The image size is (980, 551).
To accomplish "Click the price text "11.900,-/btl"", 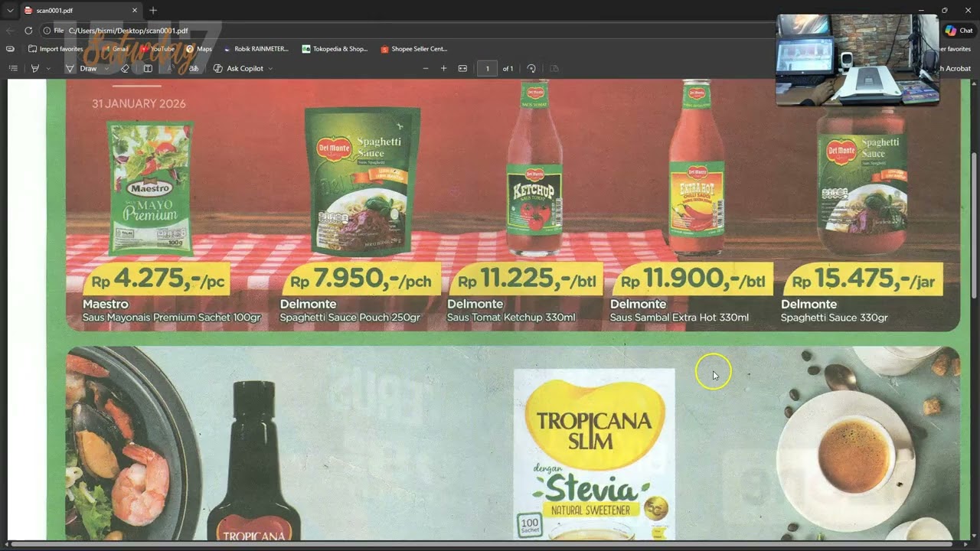I will click(704, 279).
